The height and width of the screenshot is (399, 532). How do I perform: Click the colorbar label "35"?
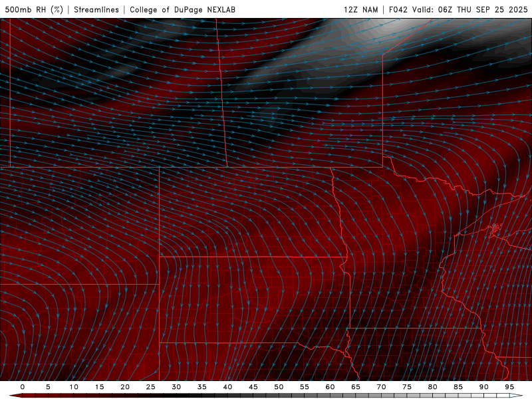(202, 387)
